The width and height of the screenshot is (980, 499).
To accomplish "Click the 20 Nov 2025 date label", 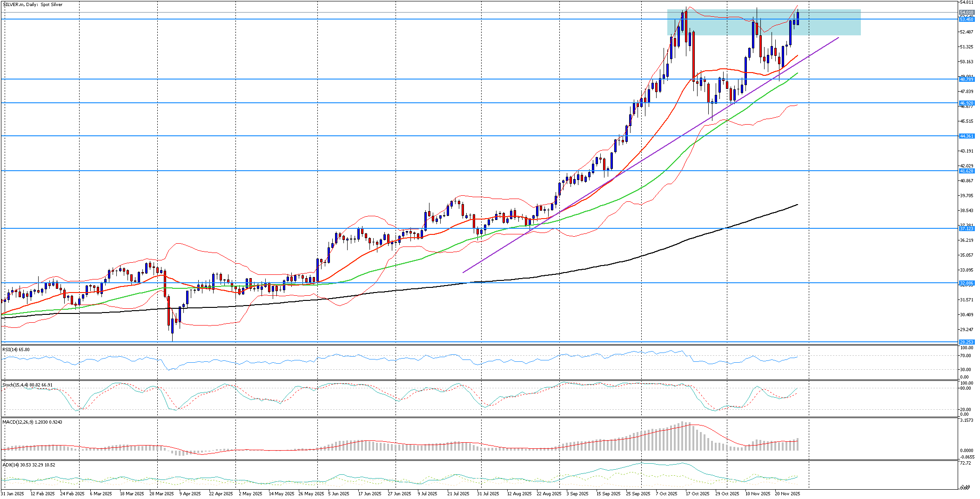I will [787, 493].
